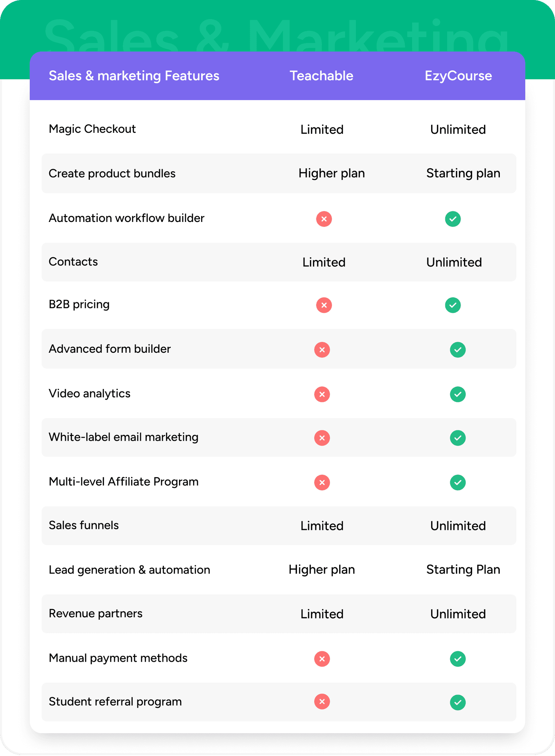This screenshot has width=555, height=756.
Task: Click EzyCourse's green check for Automation workflow builder
Action: tap(453, 219)
